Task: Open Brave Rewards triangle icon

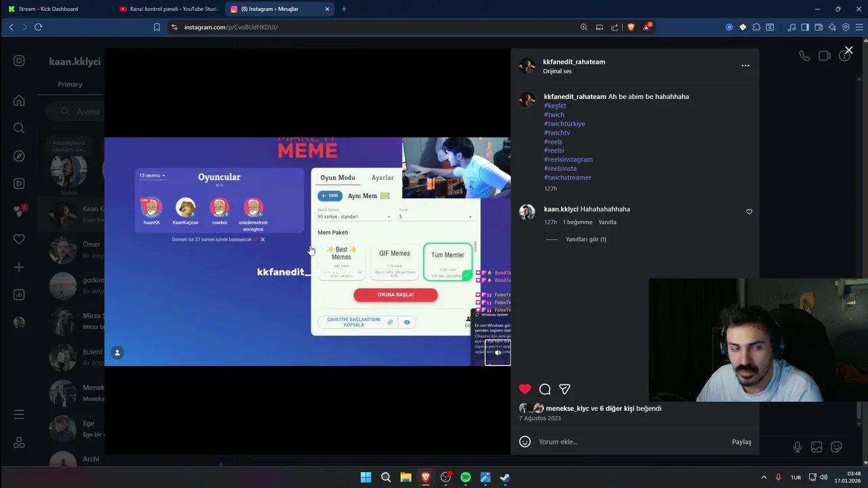Action: 647,27
